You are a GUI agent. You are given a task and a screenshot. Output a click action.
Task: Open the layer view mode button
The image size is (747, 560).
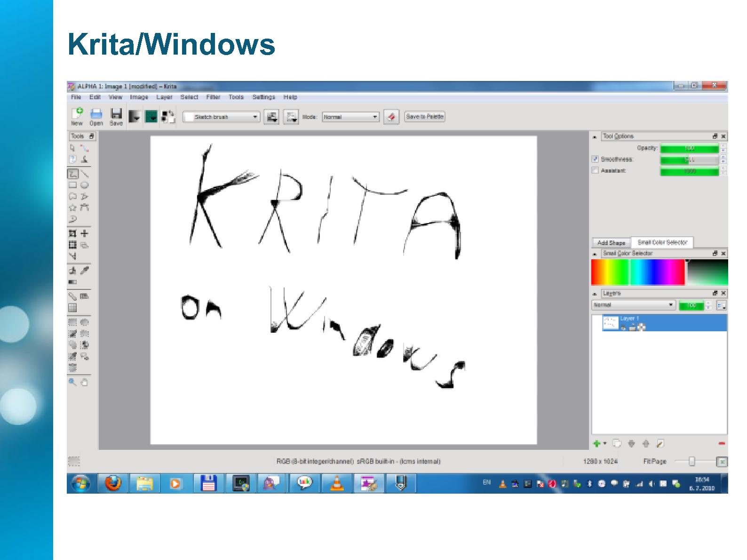(721, 305)
